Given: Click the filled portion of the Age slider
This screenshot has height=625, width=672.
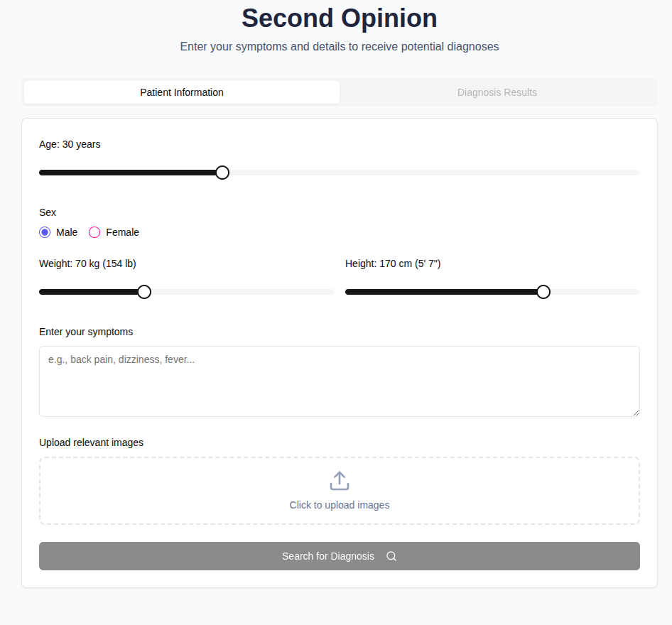Looking at the screenshot, I should click(128, 173).
